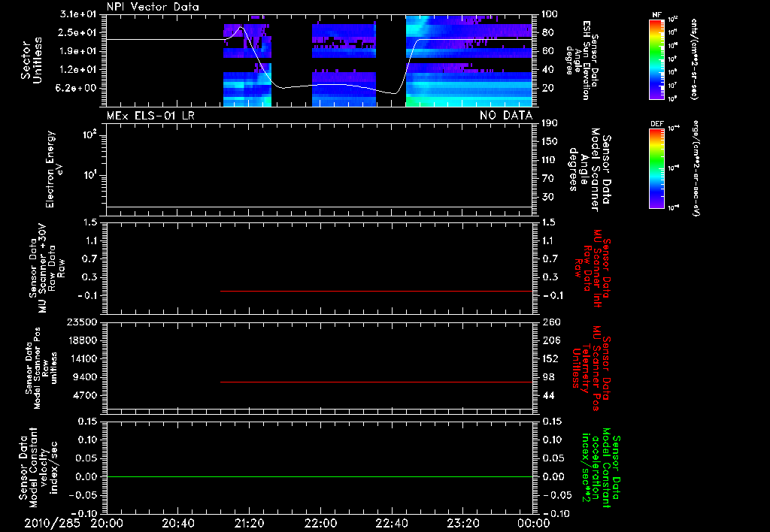The image size is (770, 532).
Task: Click the 23:20 time tick label
Action: 462,523
